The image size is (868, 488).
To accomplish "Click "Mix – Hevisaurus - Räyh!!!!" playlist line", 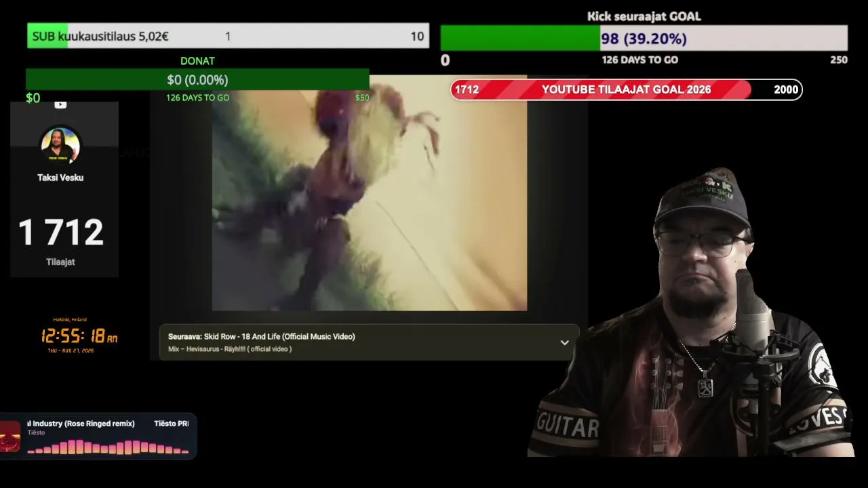I will 230,349.
